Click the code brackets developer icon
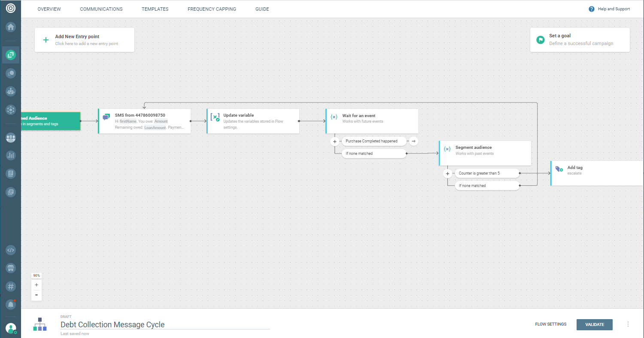The image size is (644, 338). tap(11, 250)
